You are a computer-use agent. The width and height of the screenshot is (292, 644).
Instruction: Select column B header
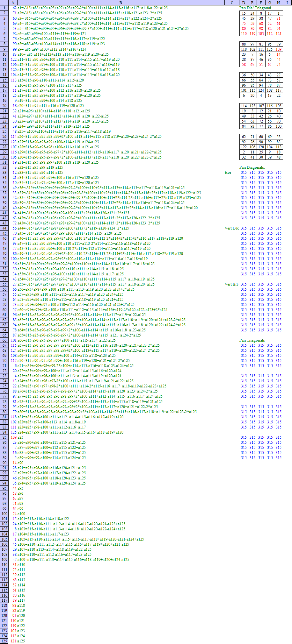[120, 3]
